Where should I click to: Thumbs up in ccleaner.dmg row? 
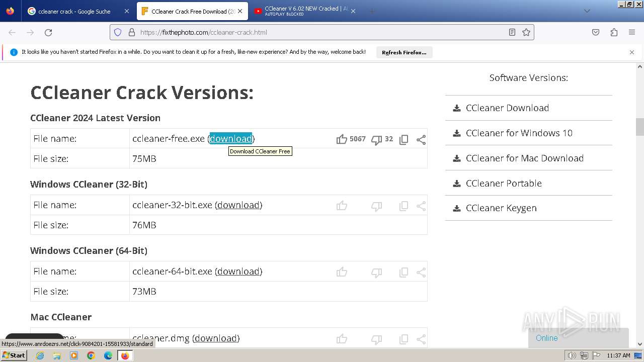(342, 339)
